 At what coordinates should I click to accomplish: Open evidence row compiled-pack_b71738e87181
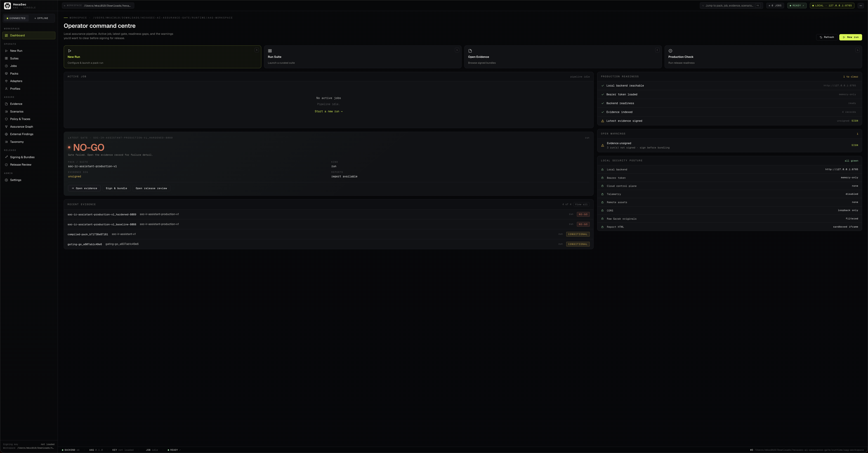(328, 234)
